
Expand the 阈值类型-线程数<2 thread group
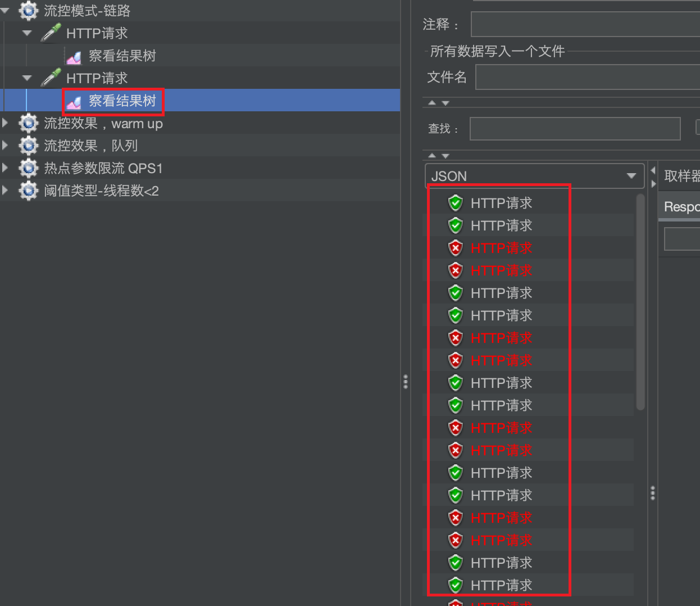(5, 191)
